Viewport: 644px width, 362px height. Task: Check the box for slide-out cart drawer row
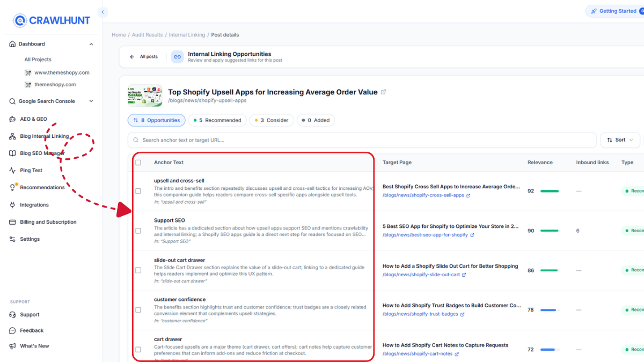coord(138,270)
